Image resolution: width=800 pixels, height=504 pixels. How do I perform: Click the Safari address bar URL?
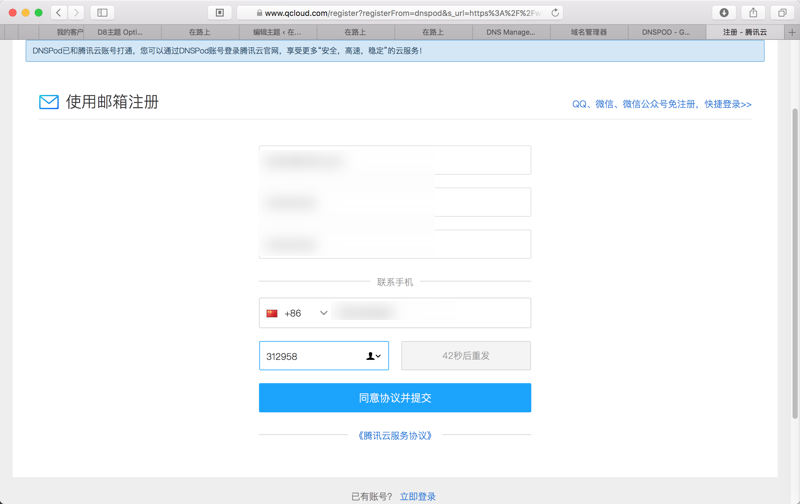pos(399,13)
